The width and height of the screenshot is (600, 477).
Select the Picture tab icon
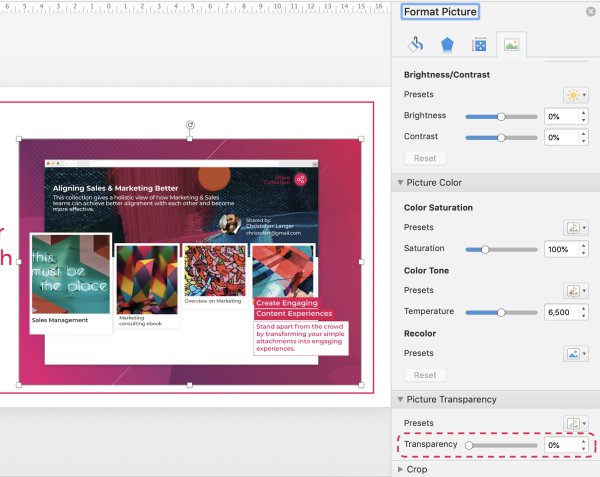[512, 45]
